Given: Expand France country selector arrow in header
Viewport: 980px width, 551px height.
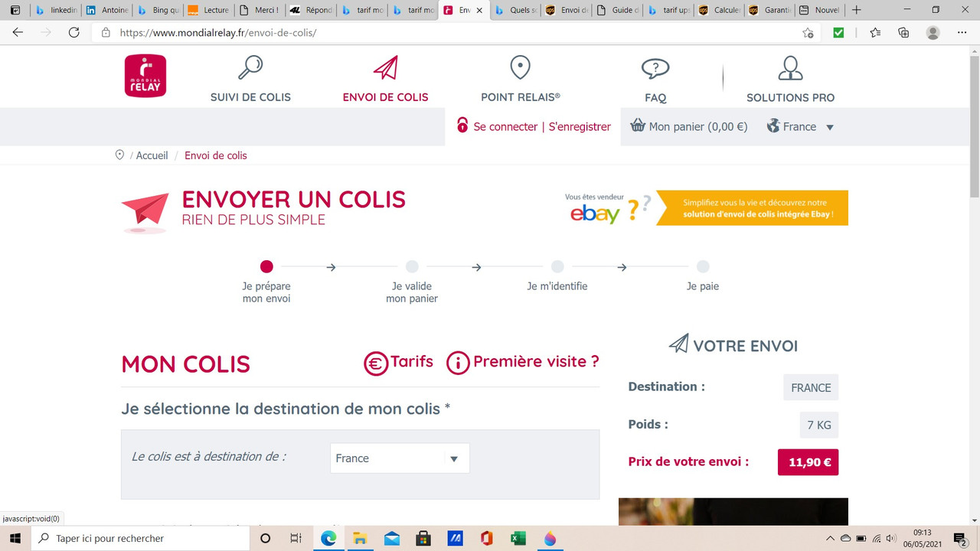Looking at the screenshot, I should (830, 127).
